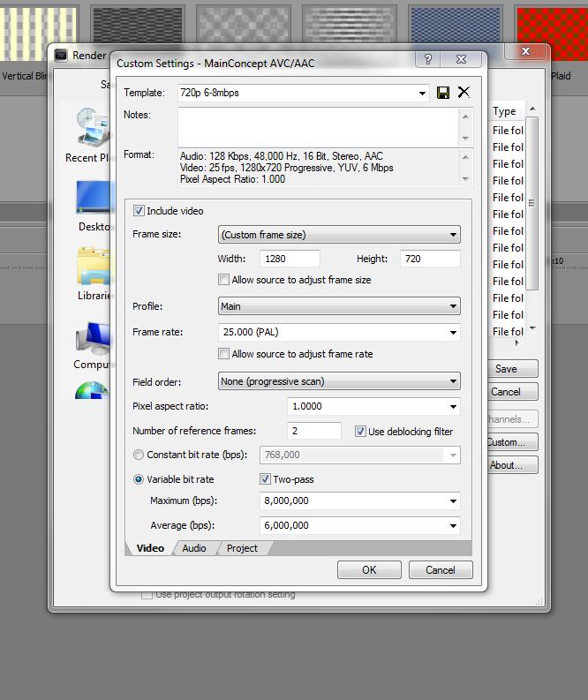Click the help question mark icon
The image size is (588, 700).
pyautogui.click(x=428, y=59)
